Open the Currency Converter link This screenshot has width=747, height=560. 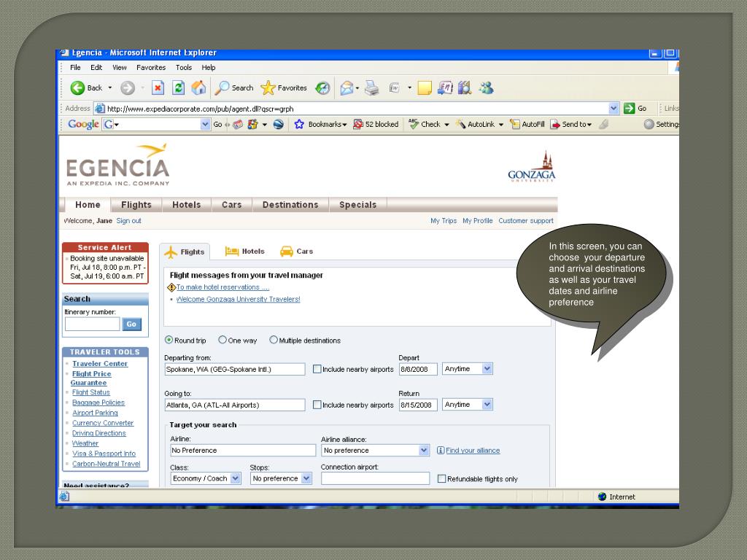103,423
